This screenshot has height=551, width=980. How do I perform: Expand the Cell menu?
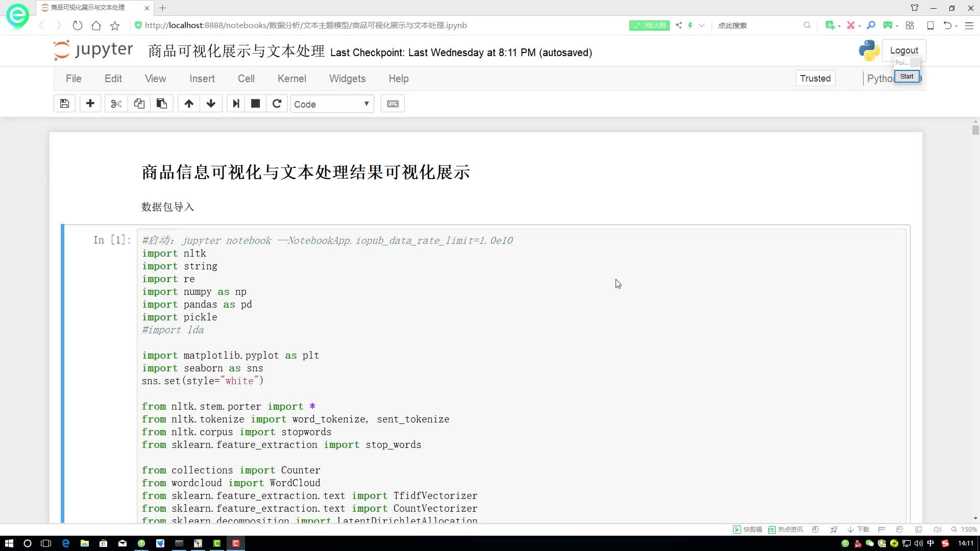point(247,78)
